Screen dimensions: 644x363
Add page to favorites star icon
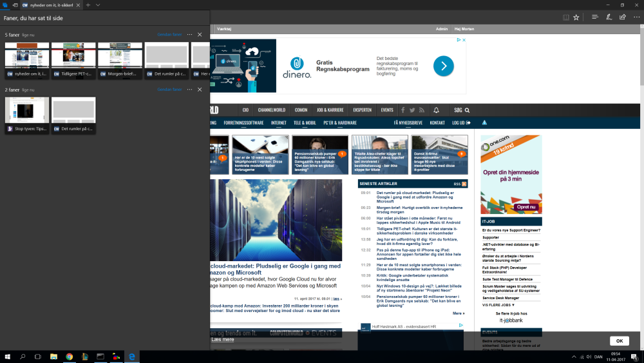(x=576, y=17)
